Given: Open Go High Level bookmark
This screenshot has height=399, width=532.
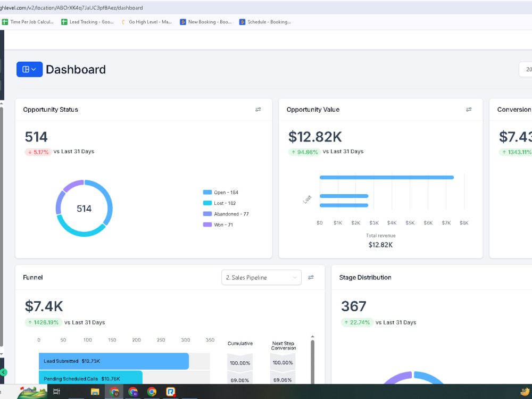Looking at the screenshot, I should pyautogui.click(x=147, y=22).
